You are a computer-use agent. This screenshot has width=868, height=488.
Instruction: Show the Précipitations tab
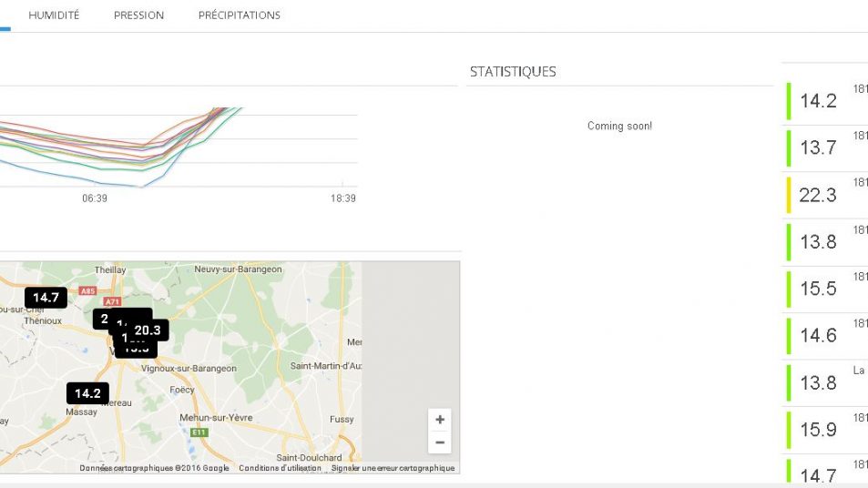[x=239, y=15]
